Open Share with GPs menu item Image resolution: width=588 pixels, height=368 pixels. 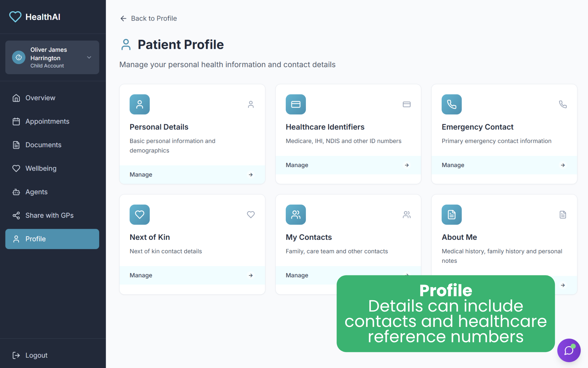(49, 215)
